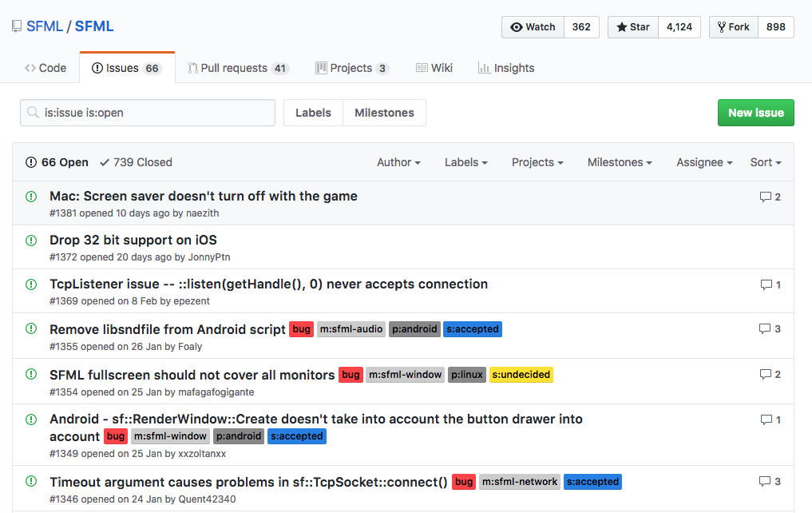Click open-issue icon for Timeout argument issue

tap(31, 481)
